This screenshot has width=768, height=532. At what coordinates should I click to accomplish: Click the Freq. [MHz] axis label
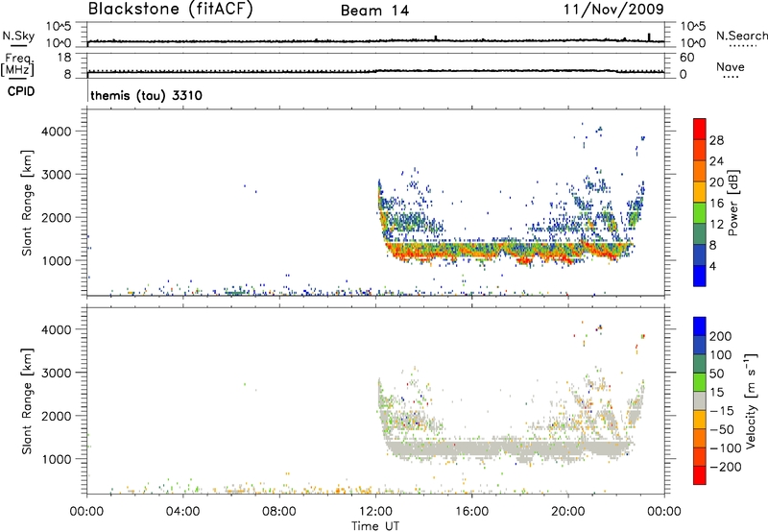coord(17,64)
